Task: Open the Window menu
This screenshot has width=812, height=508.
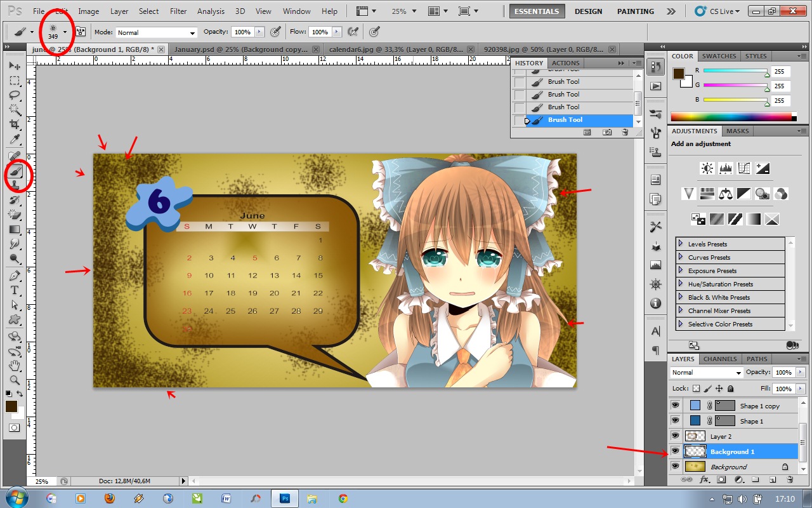Action: click(296, 11)
